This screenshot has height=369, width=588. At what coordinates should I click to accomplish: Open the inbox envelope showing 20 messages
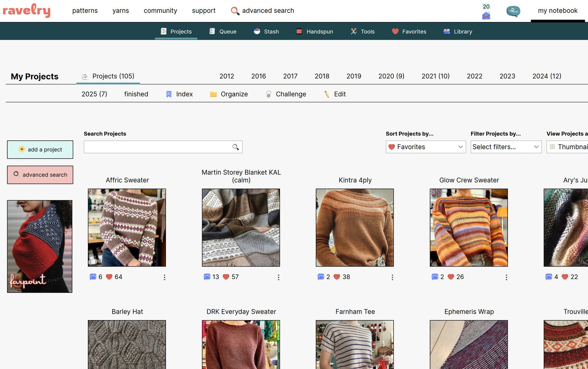tap(486, 15)
